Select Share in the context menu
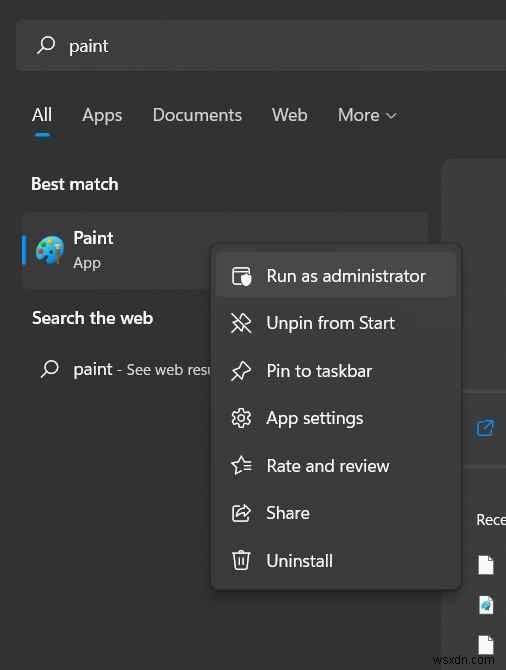 (x=336, y=513)
